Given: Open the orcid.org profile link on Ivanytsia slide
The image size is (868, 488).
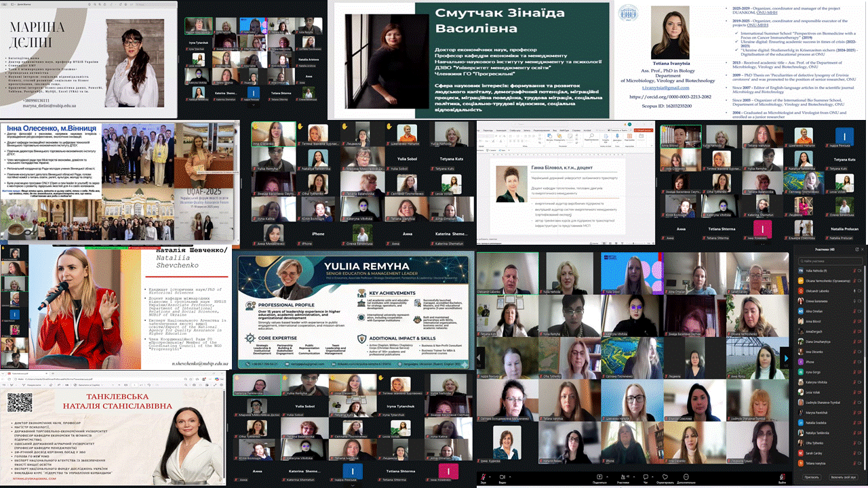Looking at the screenshot, I should [671, 97].
